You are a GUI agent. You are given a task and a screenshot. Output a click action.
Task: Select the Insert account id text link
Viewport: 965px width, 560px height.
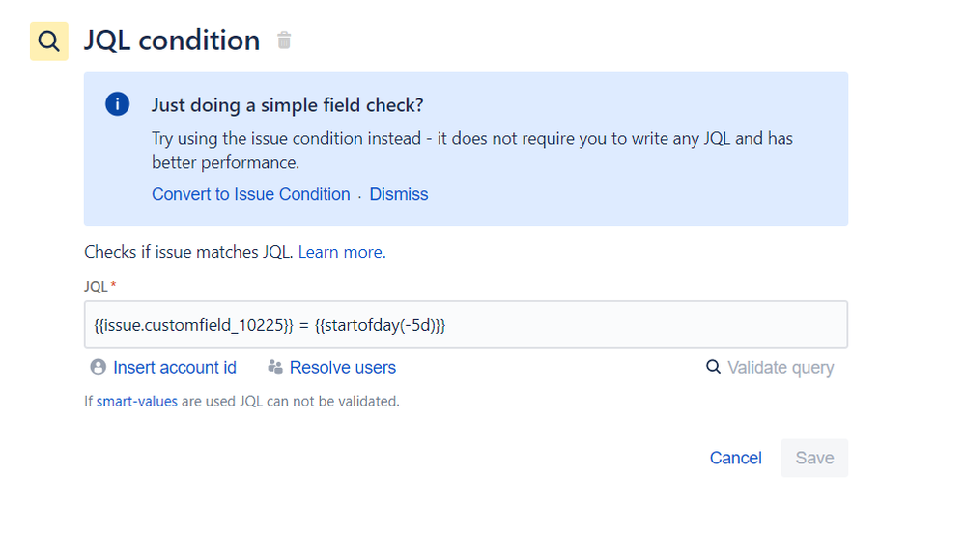click(x=175, y=368)
